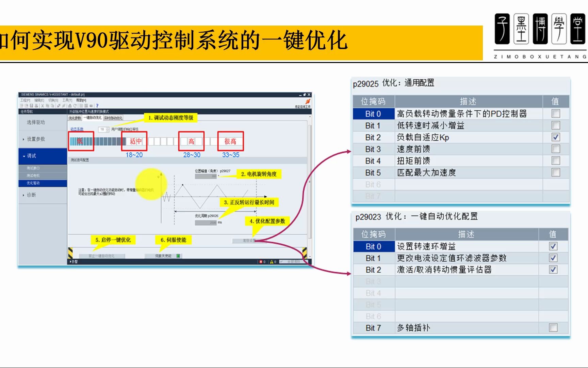Open the 编辑[E] menu
This screenshot has width=588, height=368.
[x=39, y=101]
